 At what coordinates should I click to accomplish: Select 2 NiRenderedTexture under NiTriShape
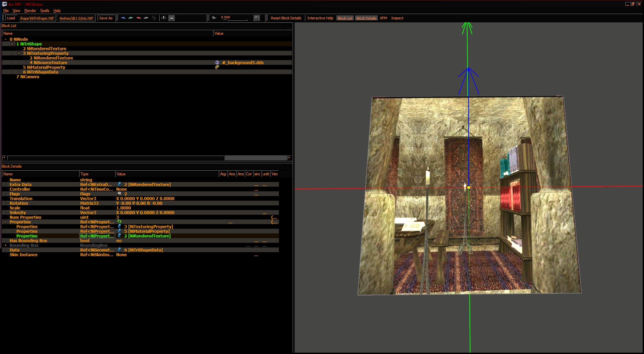point(44,48)
